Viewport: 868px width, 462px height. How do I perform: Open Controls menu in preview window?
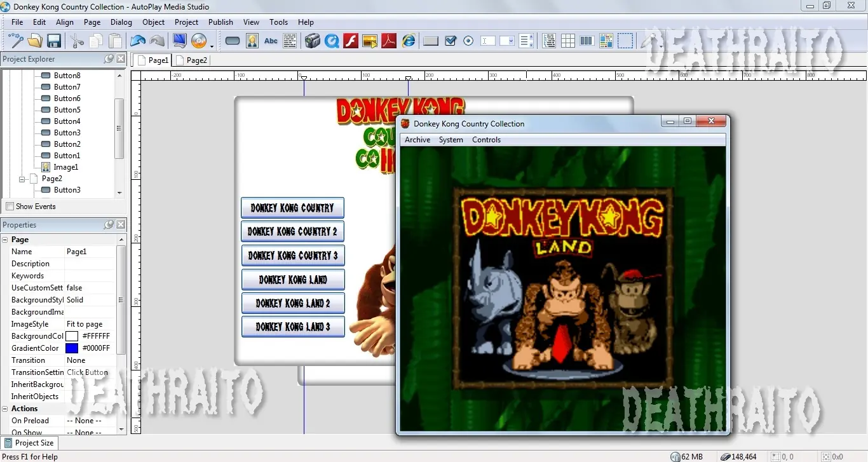(x=487, y=140)
